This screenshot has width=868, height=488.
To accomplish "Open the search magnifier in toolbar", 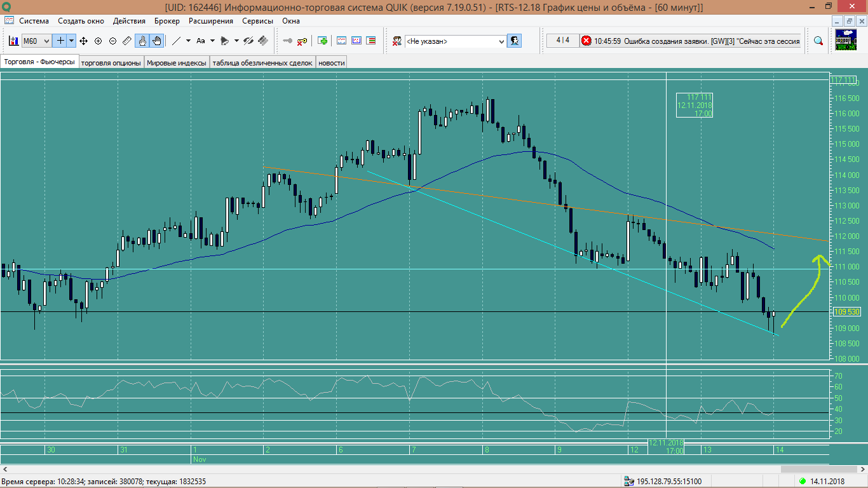I will pos(818,41).
